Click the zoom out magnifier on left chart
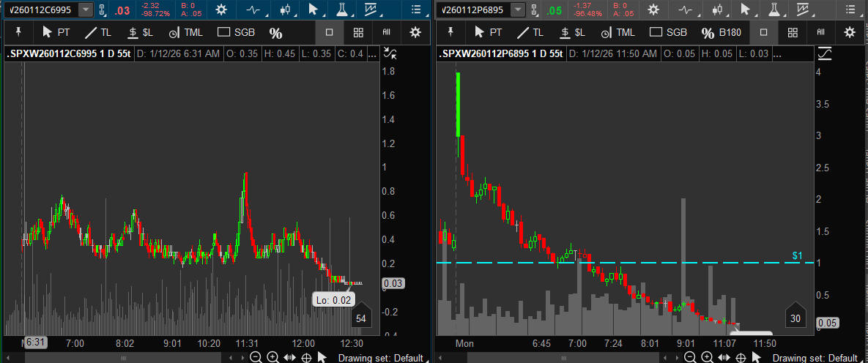This screenshot has height=363, width=868. click(x=256, y=357)
